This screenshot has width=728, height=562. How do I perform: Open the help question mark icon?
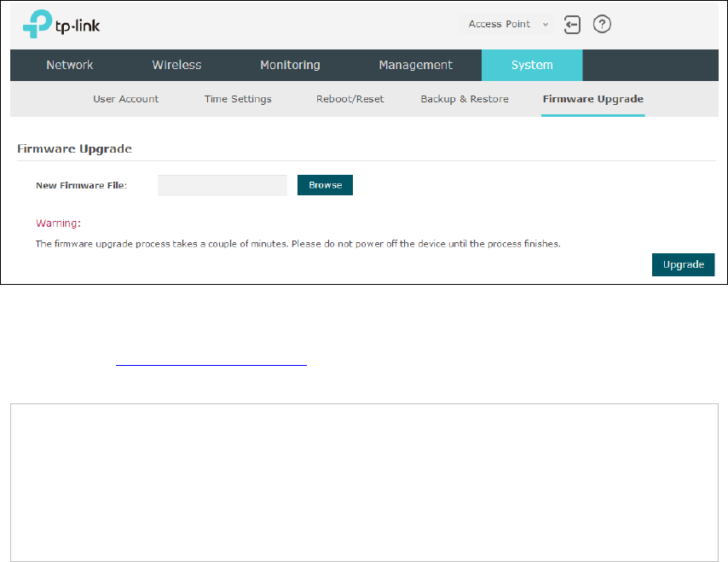(602, 24)
